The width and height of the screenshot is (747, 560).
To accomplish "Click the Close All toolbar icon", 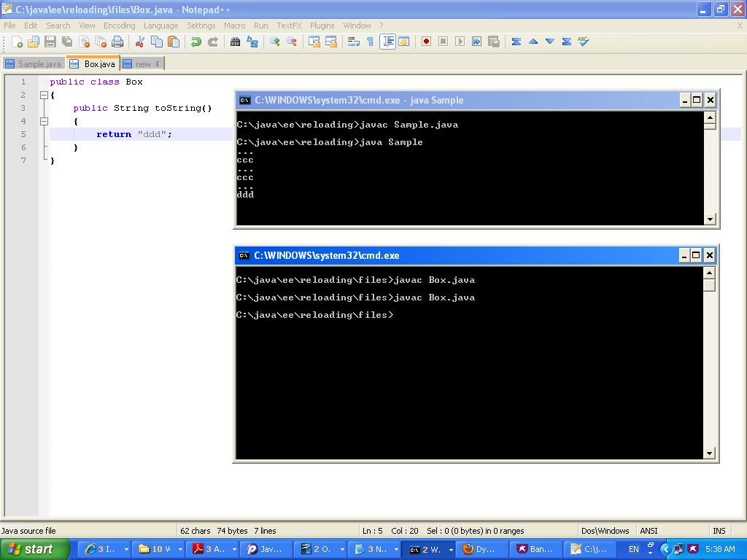I will coord(101,42).
